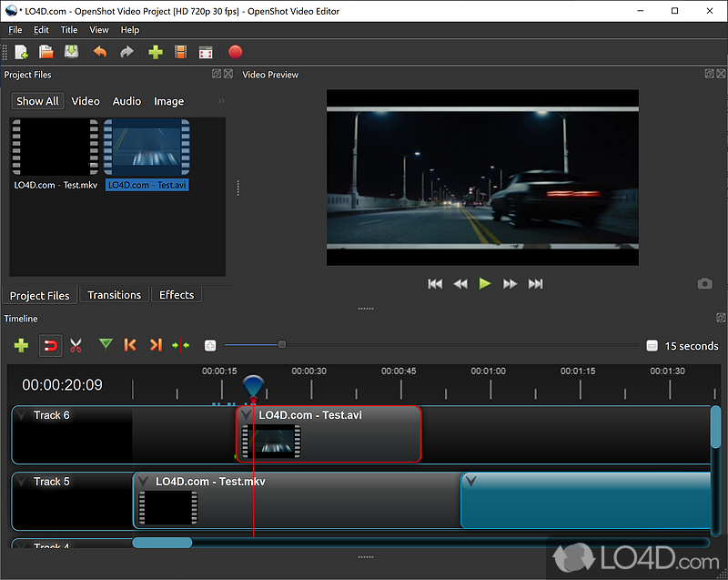Undo the last action
The height and width of the screenshot is (580, 728).
[x=100, y=52]
